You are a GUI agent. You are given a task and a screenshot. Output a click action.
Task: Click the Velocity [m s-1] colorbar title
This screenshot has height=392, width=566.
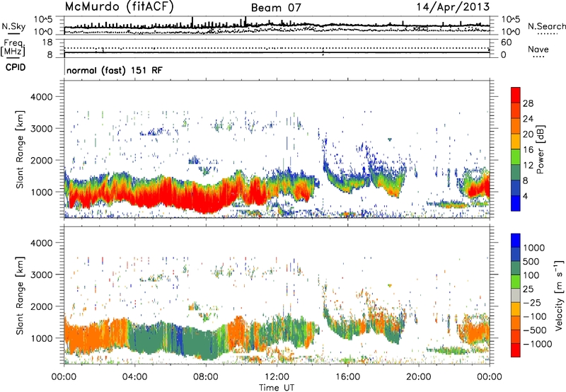[559, 295]
